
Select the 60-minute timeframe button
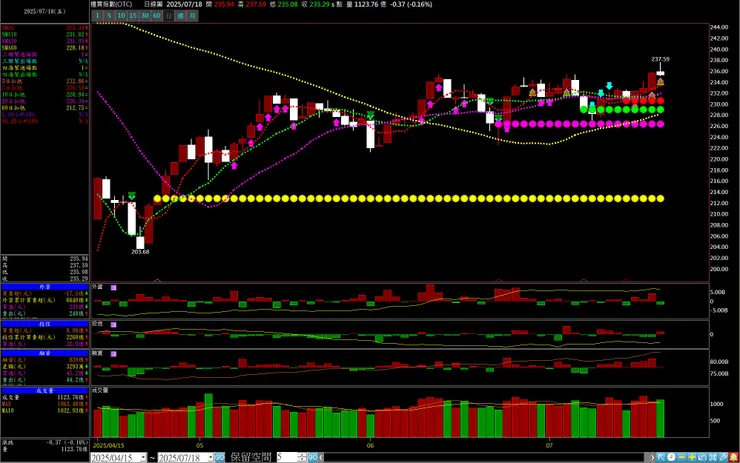[157, 16]
